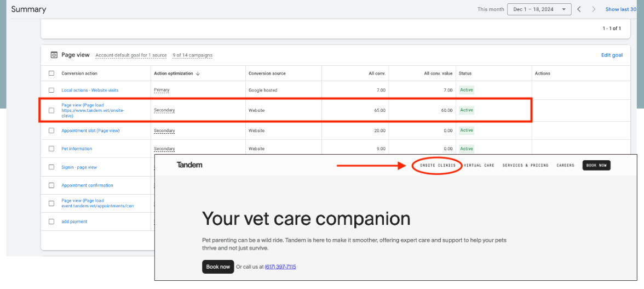Click the Edit goal link
644x289 pixels.
pos(612,55)
